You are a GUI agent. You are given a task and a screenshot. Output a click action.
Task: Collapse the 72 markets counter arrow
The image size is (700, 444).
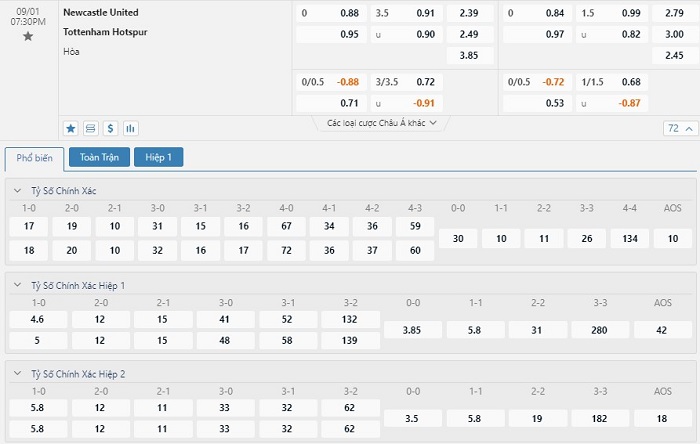[x=688, y=128]
